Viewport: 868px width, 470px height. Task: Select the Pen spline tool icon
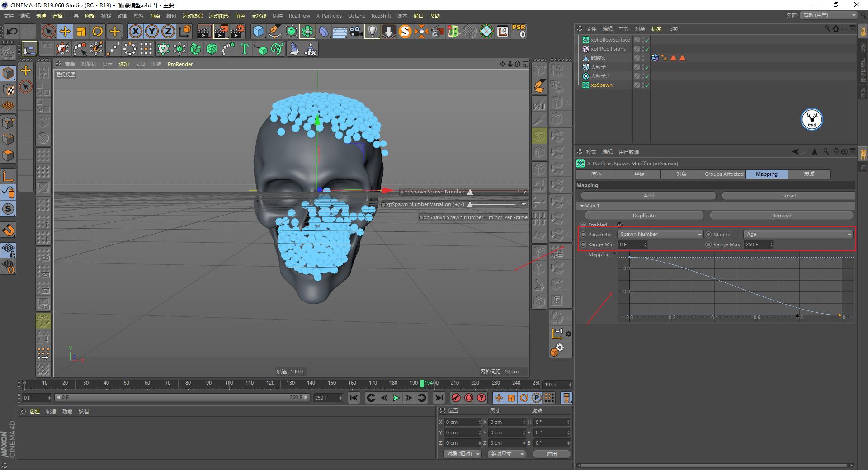[274, 31]
